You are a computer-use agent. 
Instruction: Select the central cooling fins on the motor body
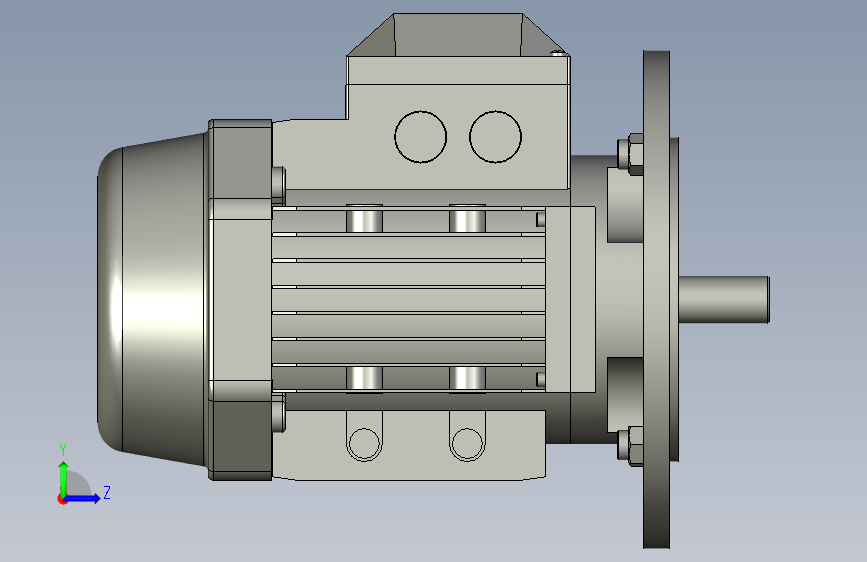tap(409, 299)
